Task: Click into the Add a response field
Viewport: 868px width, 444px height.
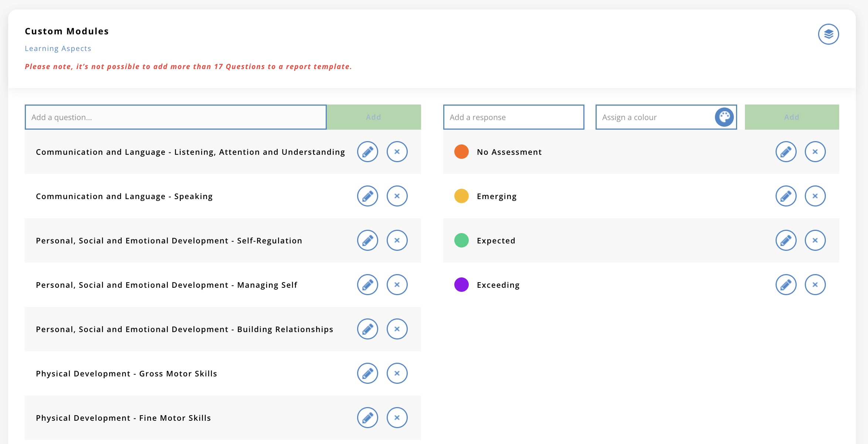Action: coord(513,117)
